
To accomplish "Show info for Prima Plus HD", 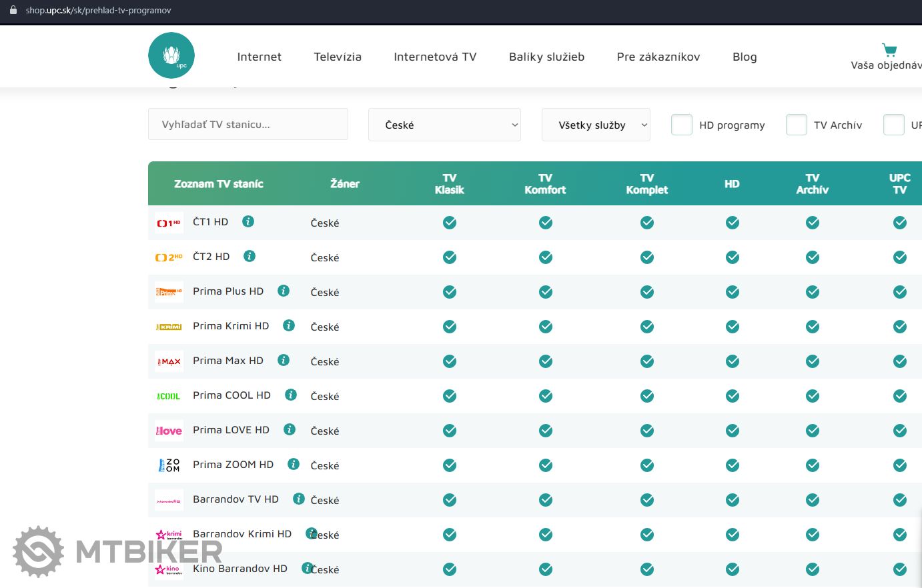I will pos(284,291).
